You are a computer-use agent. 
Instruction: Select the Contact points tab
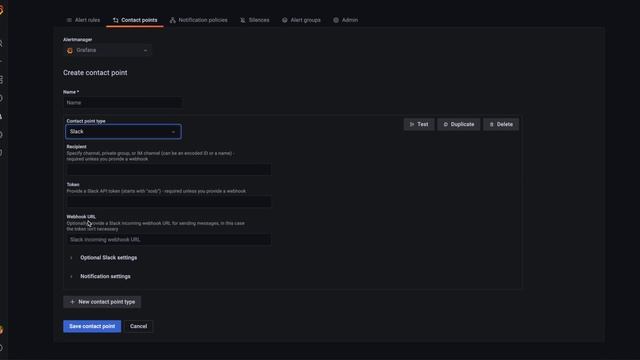pyautogui.click(x=135, y=20)
